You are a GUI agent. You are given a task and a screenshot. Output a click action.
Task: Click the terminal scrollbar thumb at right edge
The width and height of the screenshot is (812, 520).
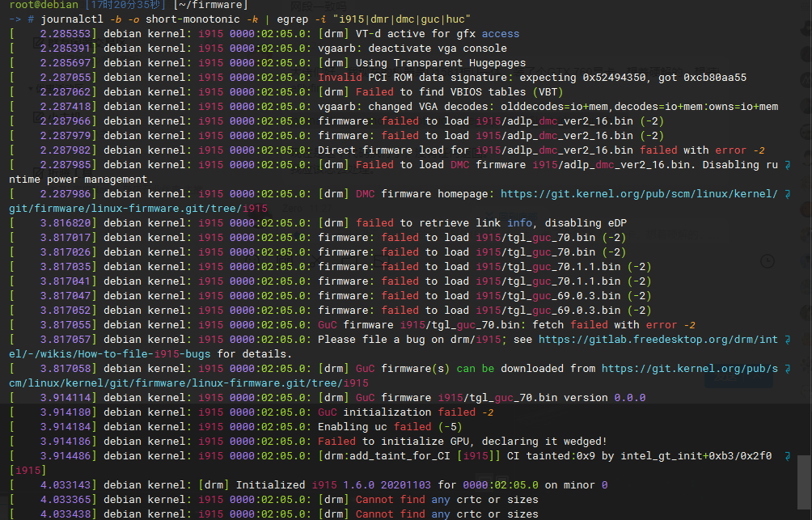pos(804,483)
